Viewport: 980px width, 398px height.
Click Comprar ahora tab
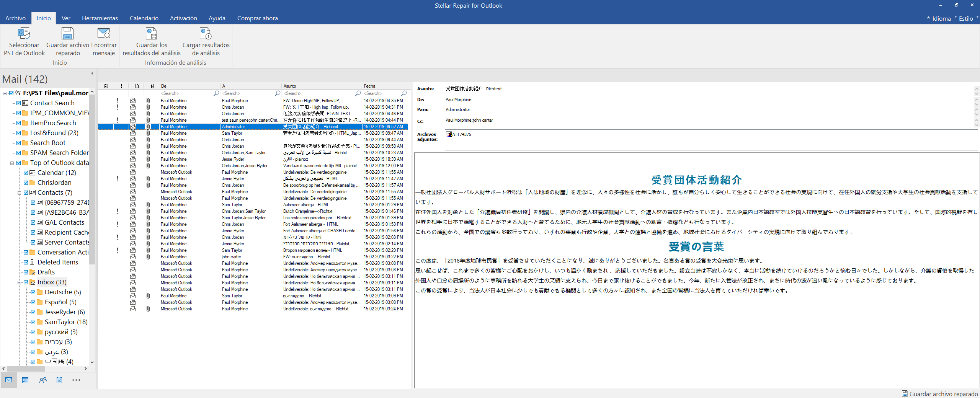[x=257, y=18]
